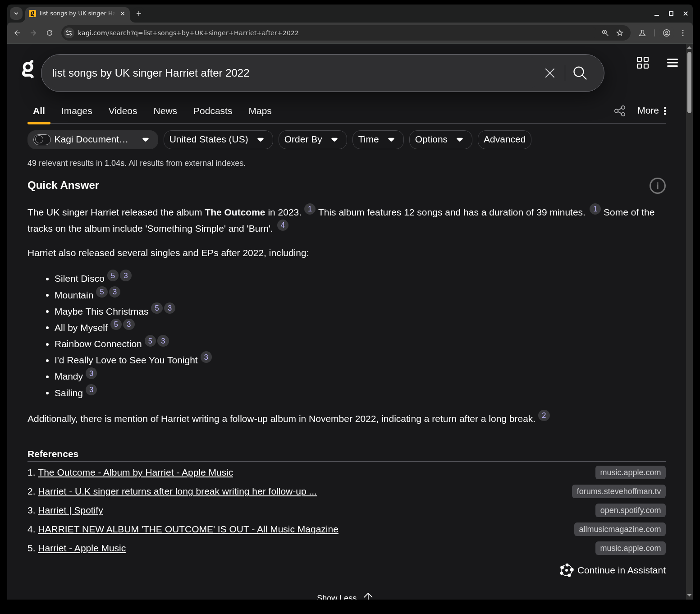Open the Kagi apps grid icon
The width and height of the screenshot is (700, 614).
642,63
